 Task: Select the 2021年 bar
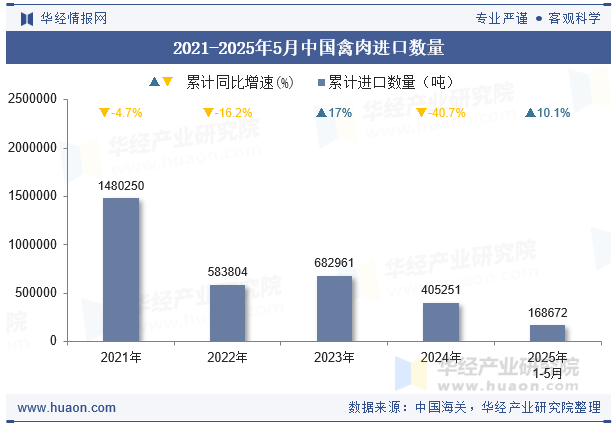click(121, 269)
